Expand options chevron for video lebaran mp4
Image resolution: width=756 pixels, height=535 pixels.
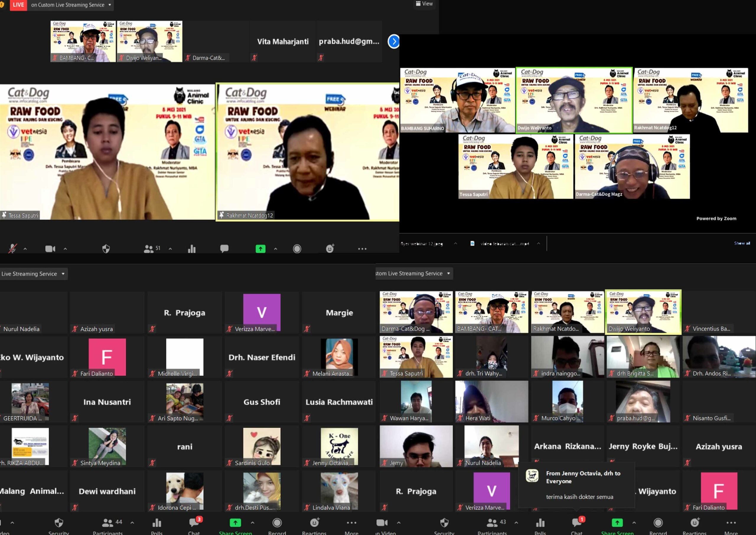[538, 244]
